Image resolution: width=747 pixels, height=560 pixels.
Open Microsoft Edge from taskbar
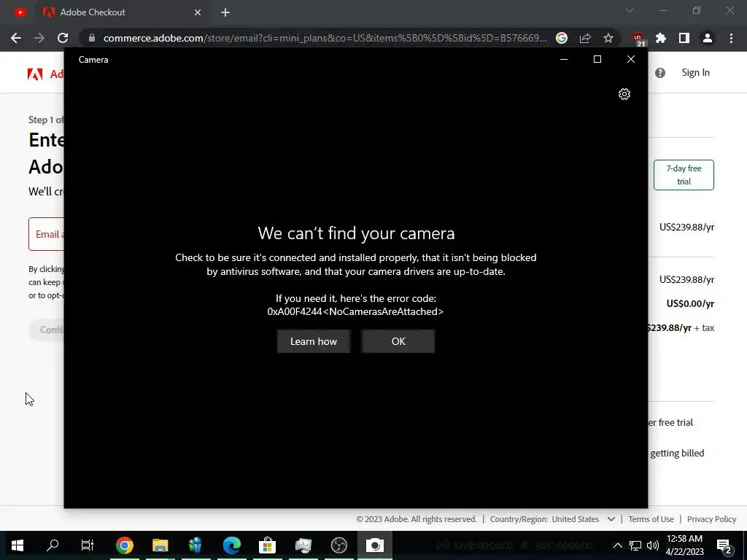(x=231, y=545)
